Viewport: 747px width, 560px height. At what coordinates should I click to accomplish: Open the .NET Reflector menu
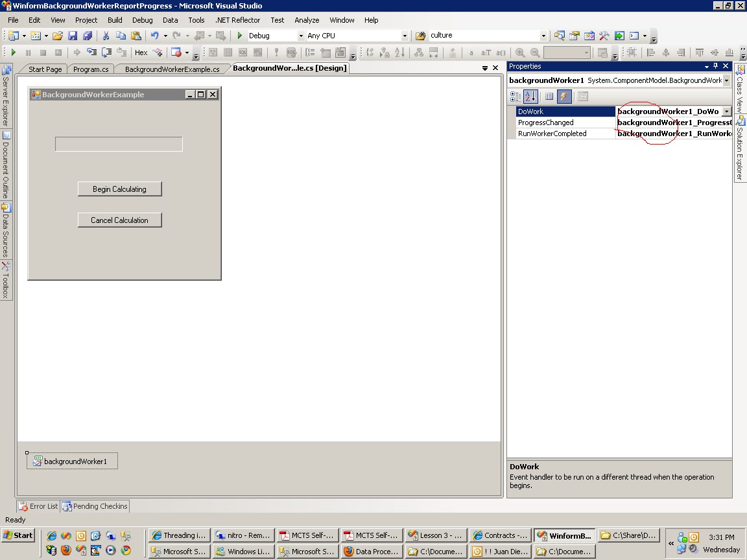pos(238,20)
